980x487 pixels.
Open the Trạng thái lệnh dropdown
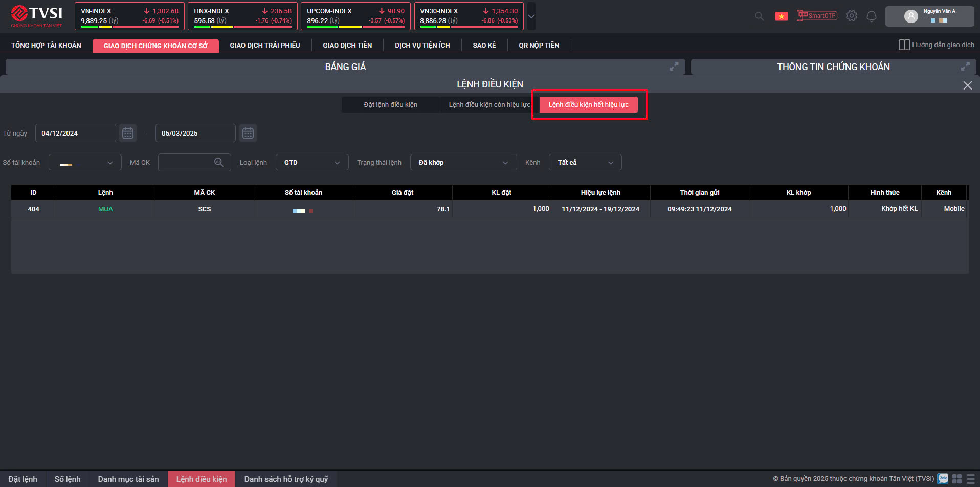click(x=463, y=163)
